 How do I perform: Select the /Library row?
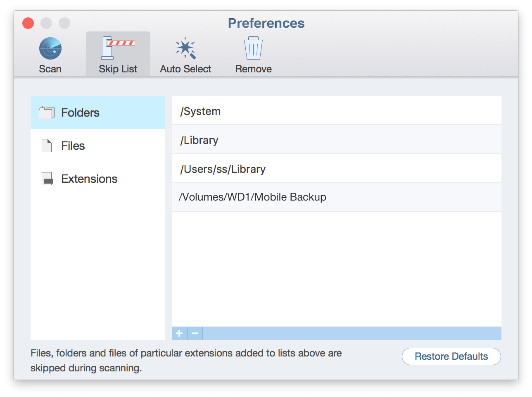(x=337, y=139)
